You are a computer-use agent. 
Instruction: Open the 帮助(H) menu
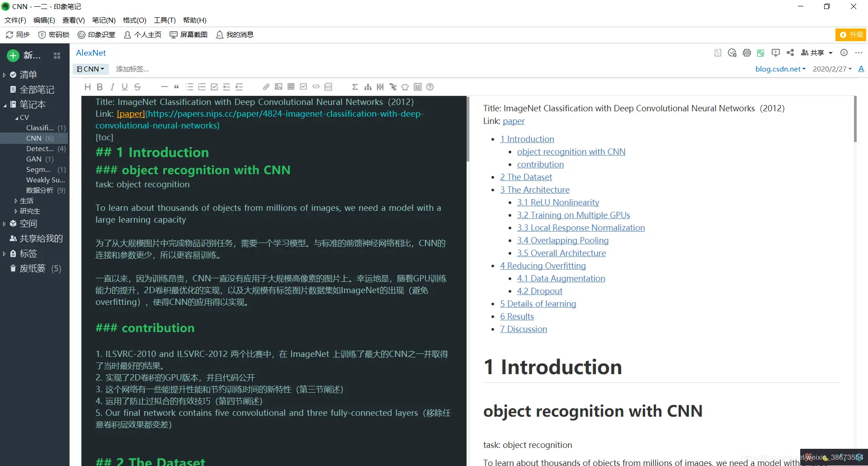(195, 20)
